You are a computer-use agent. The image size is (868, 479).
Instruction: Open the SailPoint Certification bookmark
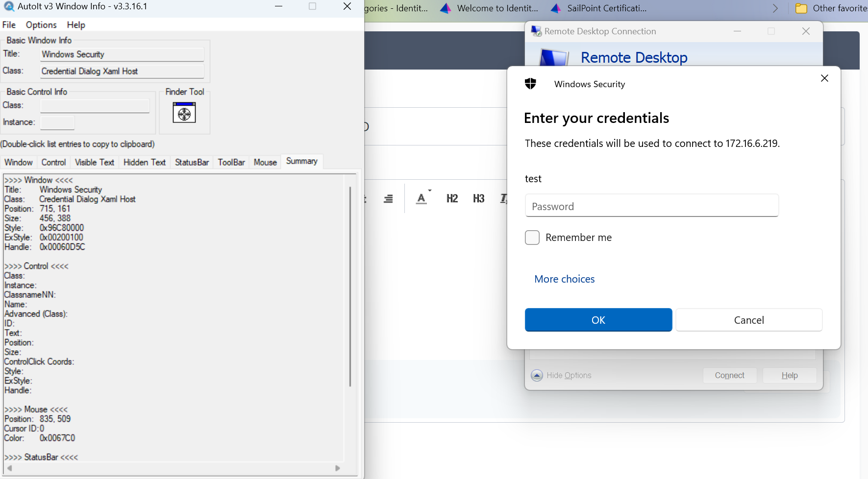(599, 8)
